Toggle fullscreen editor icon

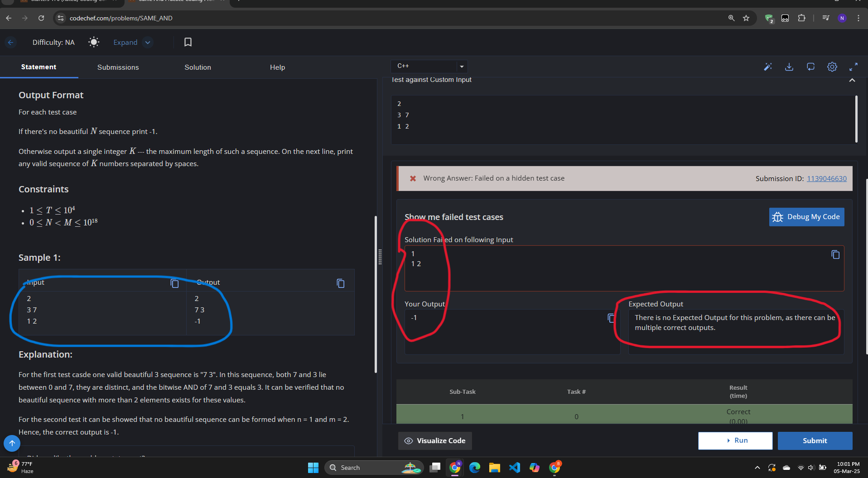[854, 67]
